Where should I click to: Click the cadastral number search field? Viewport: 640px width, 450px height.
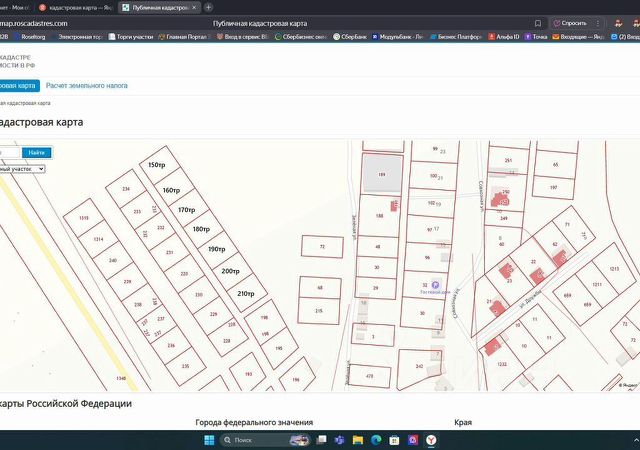10,153
